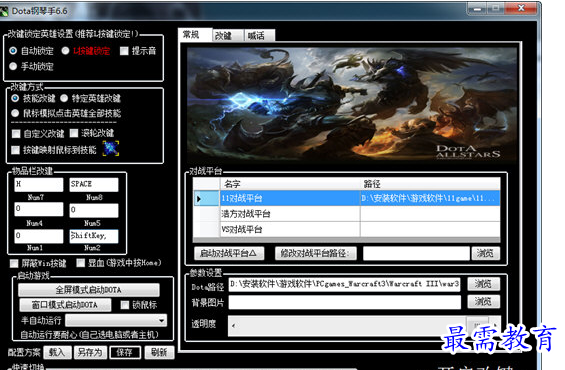The width and height of the screenshot is (565, 370).
Task: Click the Num7 item key field
Action: click(x=39, y=184)
